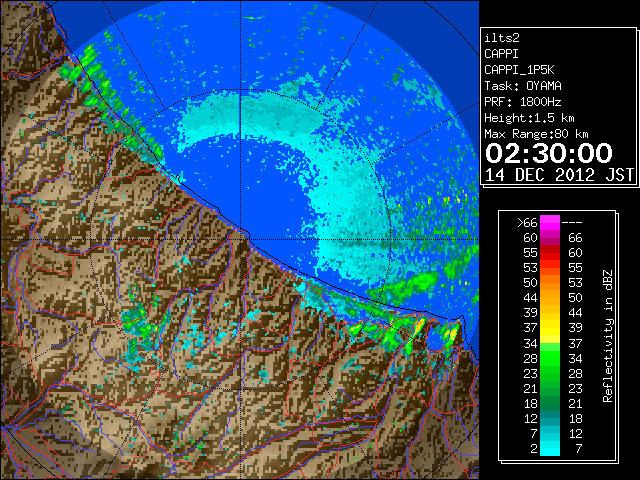Image resolution: width=640 pixels, height=480 pixels.
Task: Click the Reflectivity in dBZ axis label
Action: 608,336
